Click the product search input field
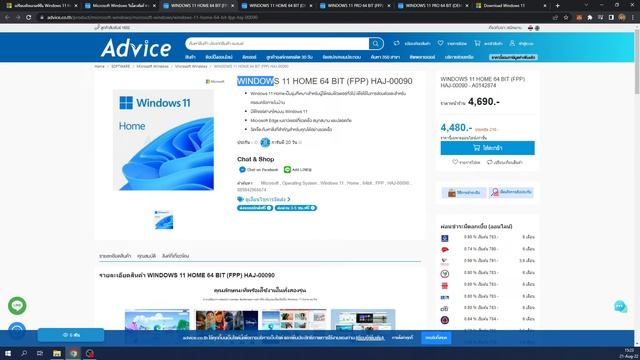The image size is (640, 360). pos(277,43)
